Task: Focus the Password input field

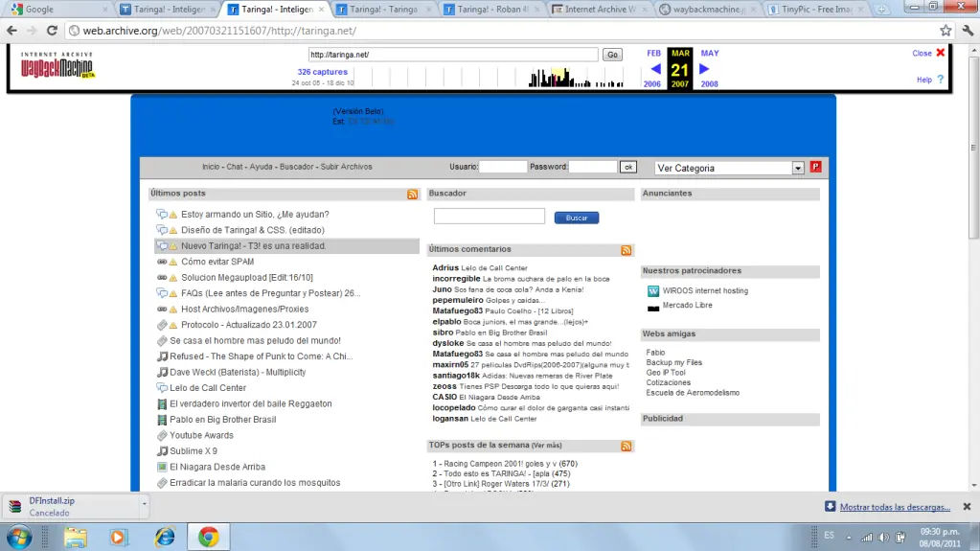Action: click(x=593, y=167)
